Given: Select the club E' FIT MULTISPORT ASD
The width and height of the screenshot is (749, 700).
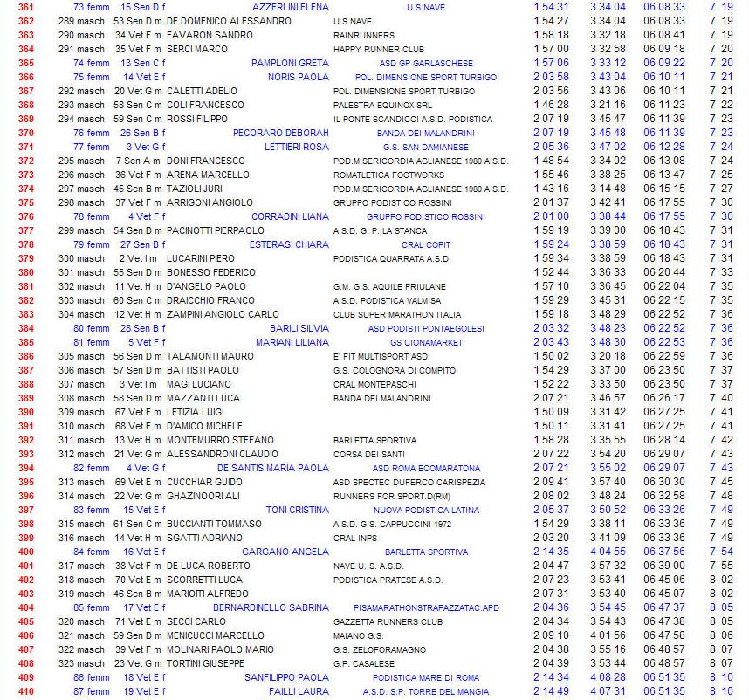Looking at the screenshot, I should (x=381, y=357).
